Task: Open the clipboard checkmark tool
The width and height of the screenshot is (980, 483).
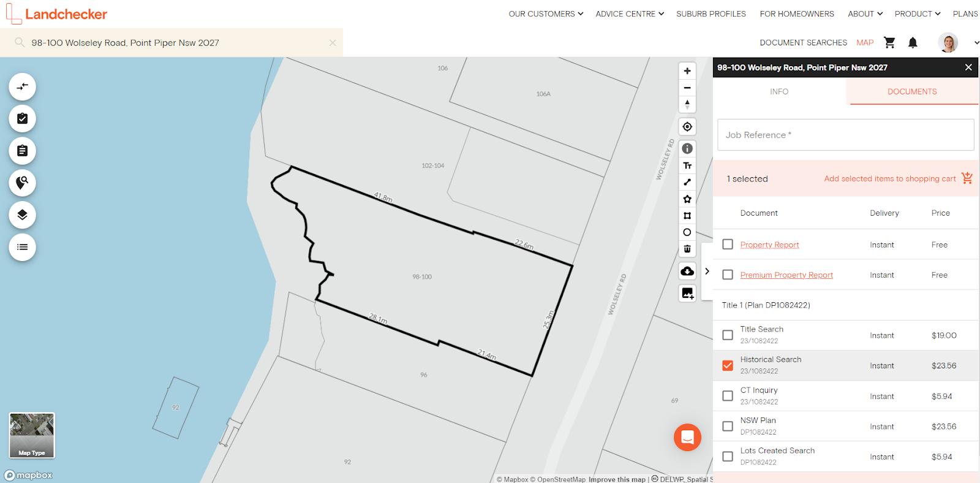Action: pyautogui.click(x=22, y=119)
